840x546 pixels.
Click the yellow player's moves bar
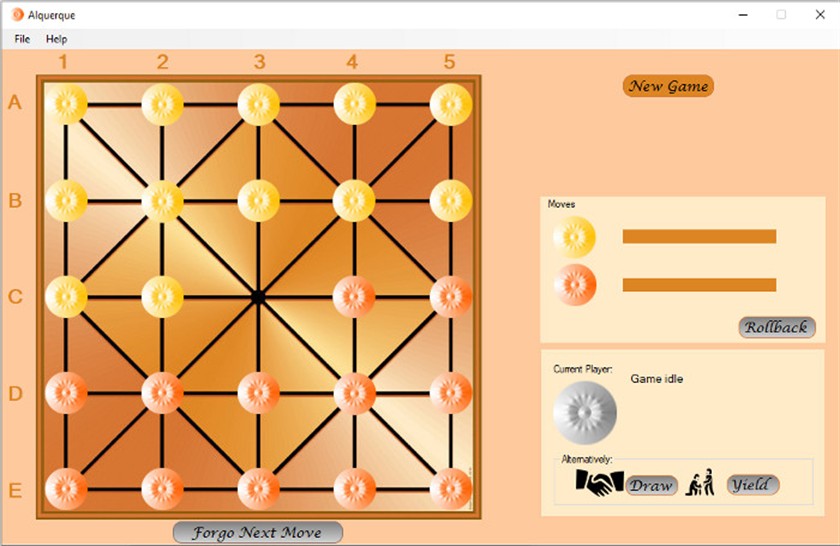tap(699, 236)
